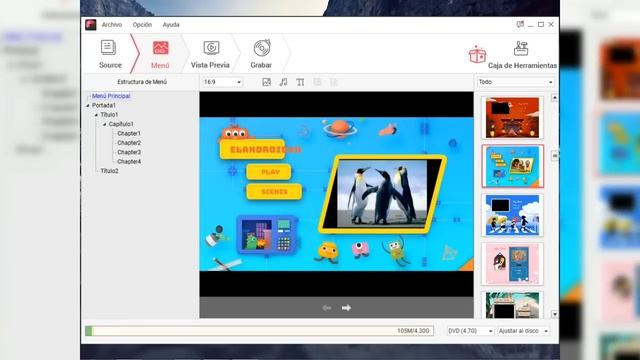Open the Todo template filter dropdown
The width and height of the screenshot is (640, 360).
(516, 82)
